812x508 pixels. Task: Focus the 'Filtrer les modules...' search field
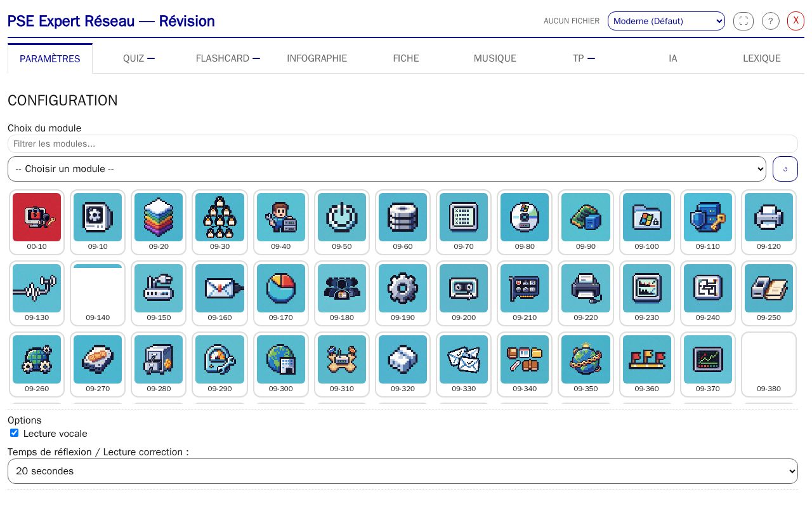403,144
